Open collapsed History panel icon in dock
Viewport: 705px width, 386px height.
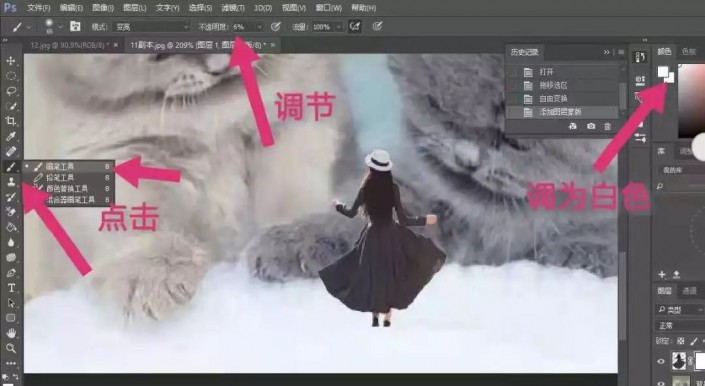pos(640,57)
